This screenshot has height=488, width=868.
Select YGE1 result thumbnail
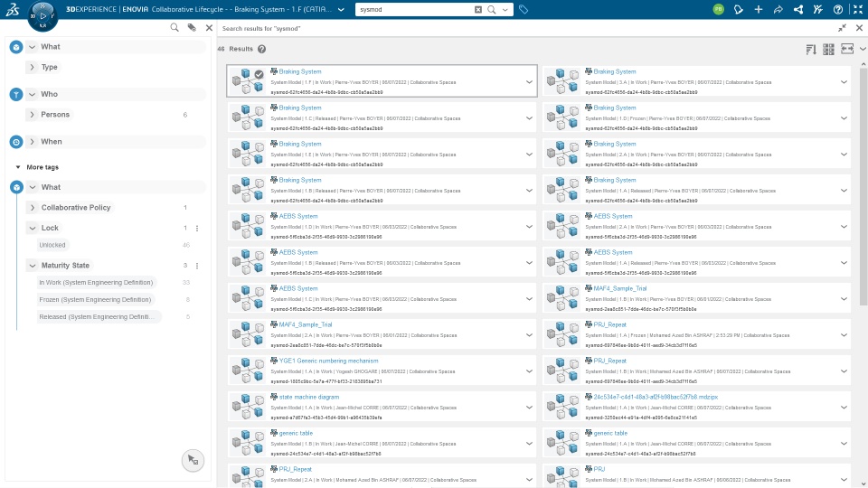(x=248, y=371)
